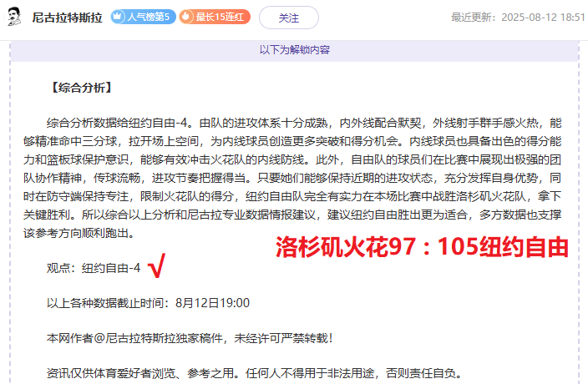Select the paragraph line starting 综合分析数据给纽约自由-4
The height and width of the screenshot is (384, 588).
[304, 123]
